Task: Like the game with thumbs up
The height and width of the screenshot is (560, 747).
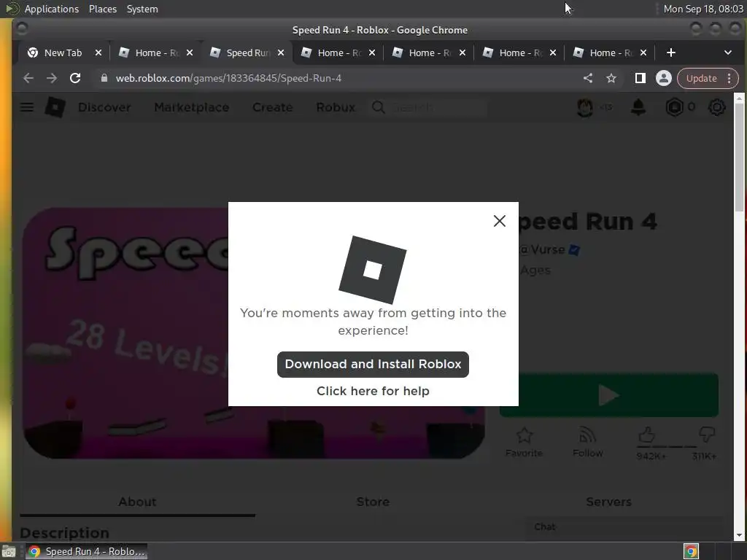Action: pos(647,435)
